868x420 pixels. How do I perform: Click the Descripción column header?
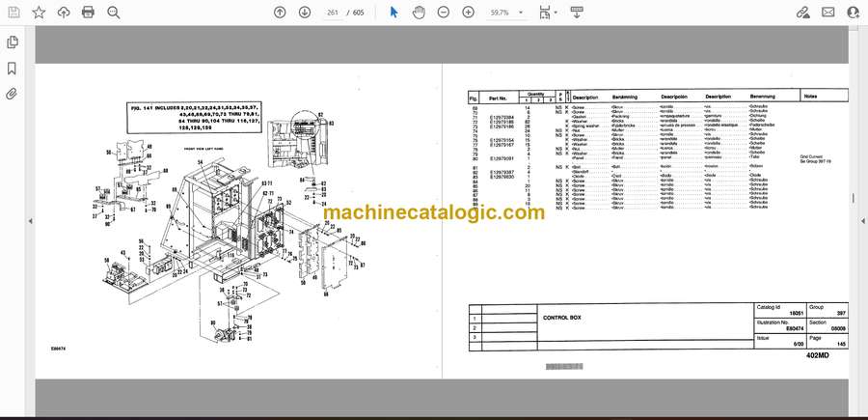point(674,97)
